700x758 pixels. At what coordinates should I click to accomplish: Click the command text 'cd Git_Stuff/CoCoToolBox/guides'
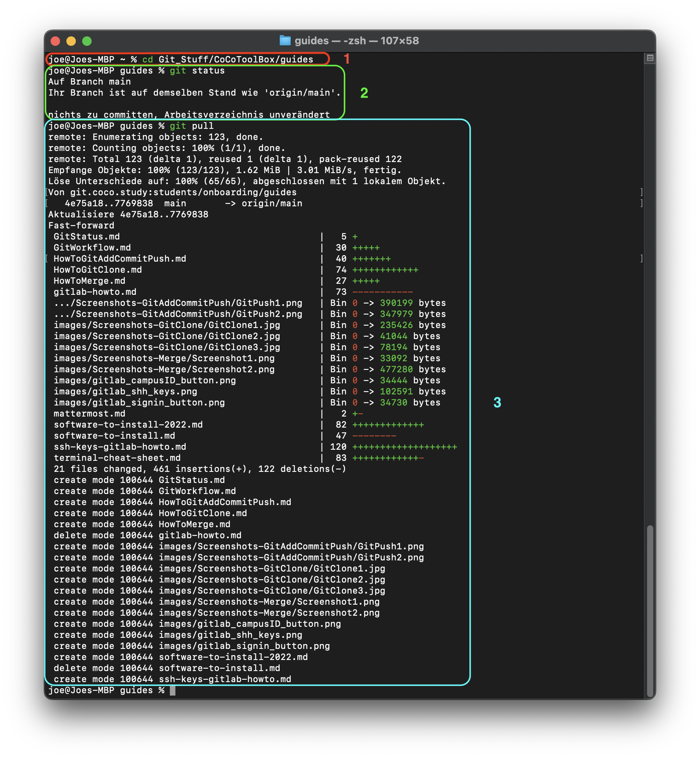click(228, 59)
